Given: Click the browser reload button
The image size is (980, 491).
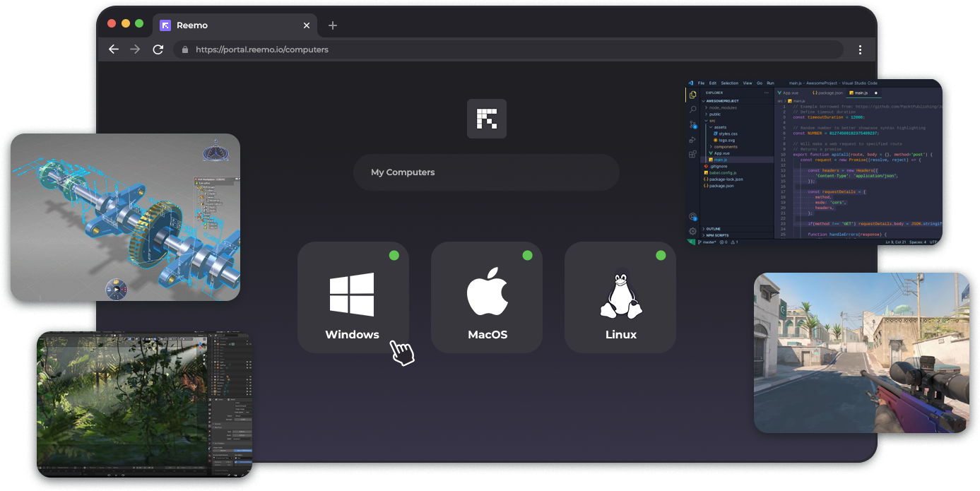Looking at the screenshot, I should (158, 49).
